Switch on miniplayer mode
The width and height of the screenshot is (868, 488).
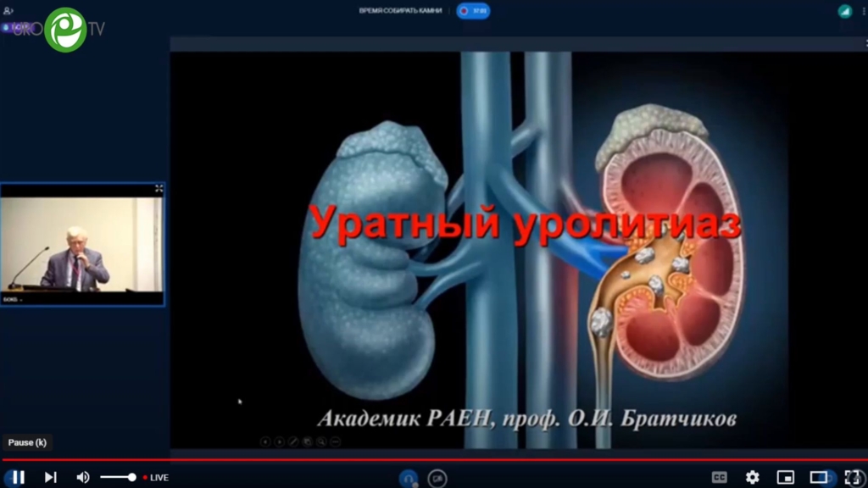(785, 477)
